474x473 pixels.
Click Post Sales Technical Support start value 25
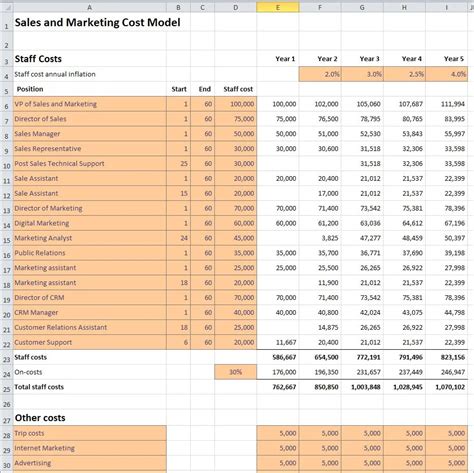point(178,164)
